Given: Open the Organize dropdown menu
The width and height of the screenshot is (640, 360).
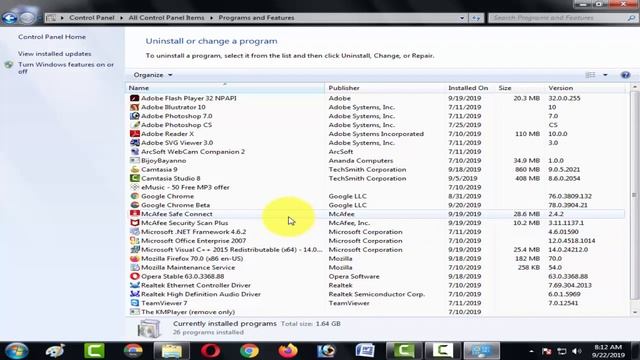Looking at the screenshot, I should (x=153, y=75).
